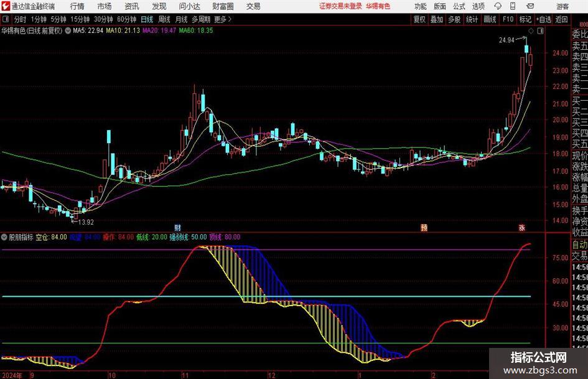Click the customer service headset icon

498,6
